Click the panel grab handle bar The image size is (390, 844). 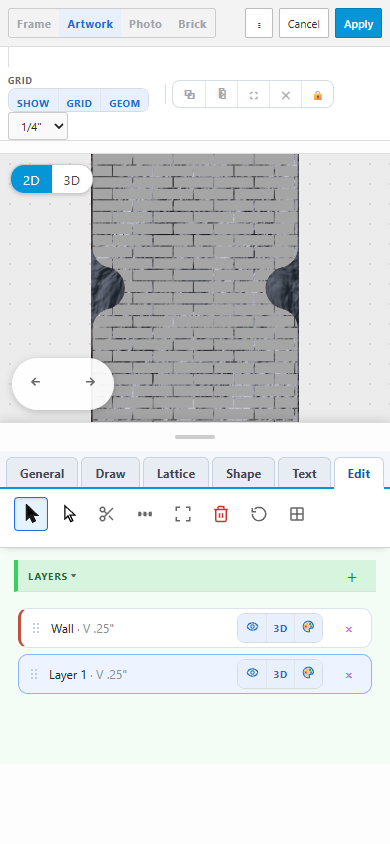195,437
